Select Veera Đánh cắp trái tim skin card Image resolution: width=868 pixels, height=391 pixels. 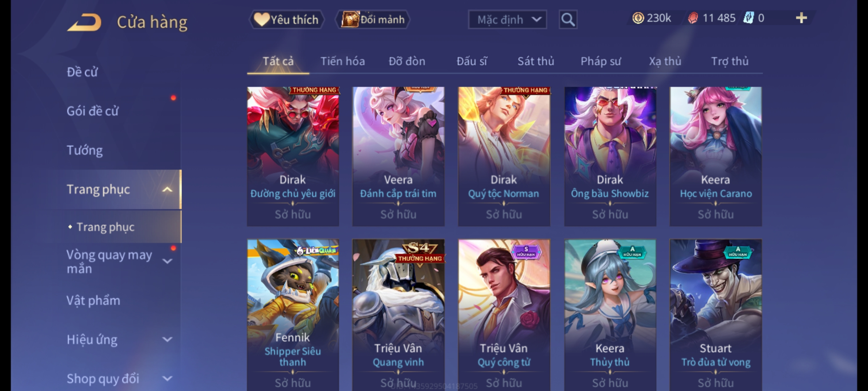(x=398, y=156)
